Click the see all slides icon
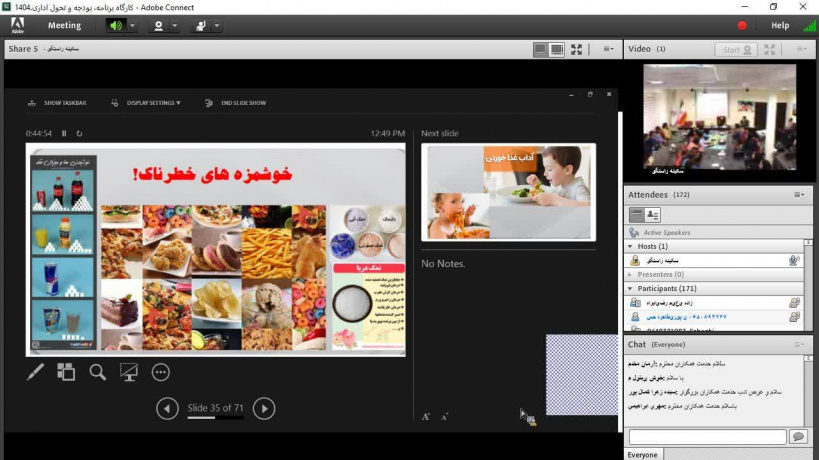The height and width of the screenshot is (460, 819). pyautogui.click(x=66, y=372)
